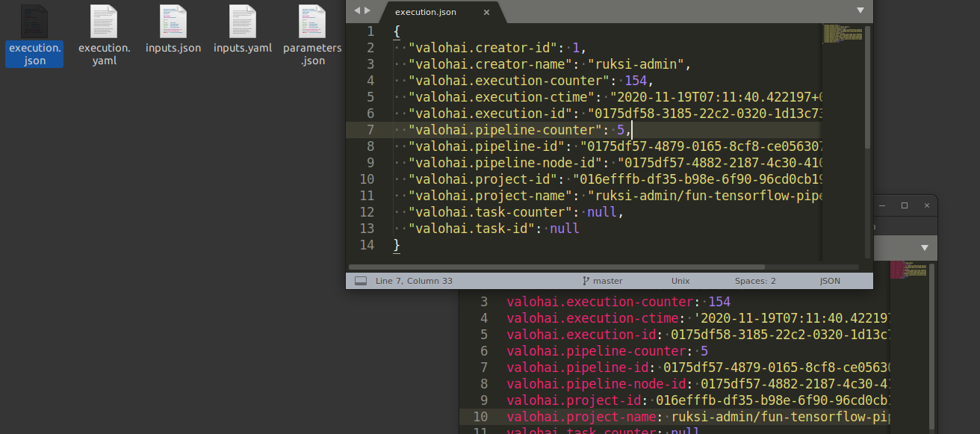Change indentation via Spaces: 2
Viewport: 980px width, 434px height.
pyautogui.click(x=755, y=281)
